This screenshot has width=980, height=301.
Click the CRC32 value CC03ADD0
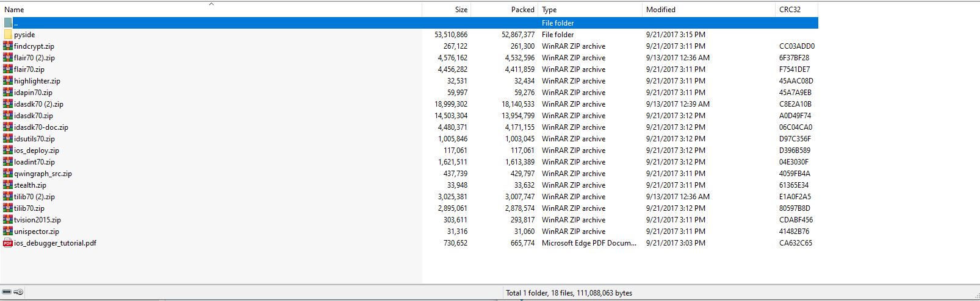click(x=797, y=46)
